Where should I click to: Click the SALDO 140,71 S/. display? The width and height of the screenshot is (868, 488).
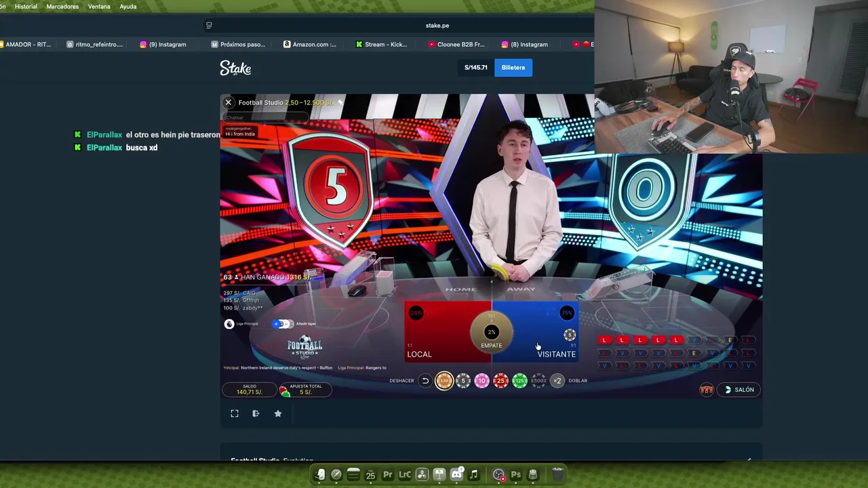(x=250, y=390)
